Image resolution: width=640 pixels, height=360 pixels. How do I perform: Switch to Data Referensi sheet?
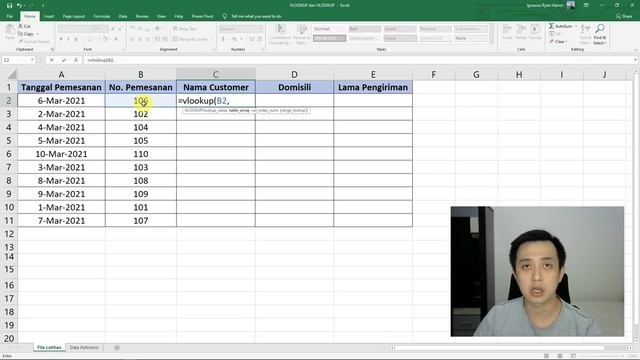[84, 348]
